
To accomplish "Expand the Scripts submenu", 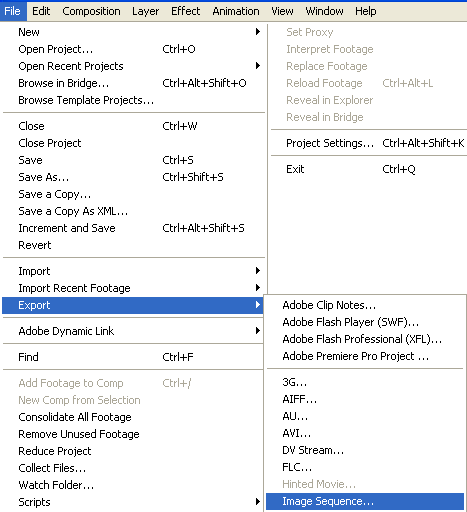I will 133,502.
